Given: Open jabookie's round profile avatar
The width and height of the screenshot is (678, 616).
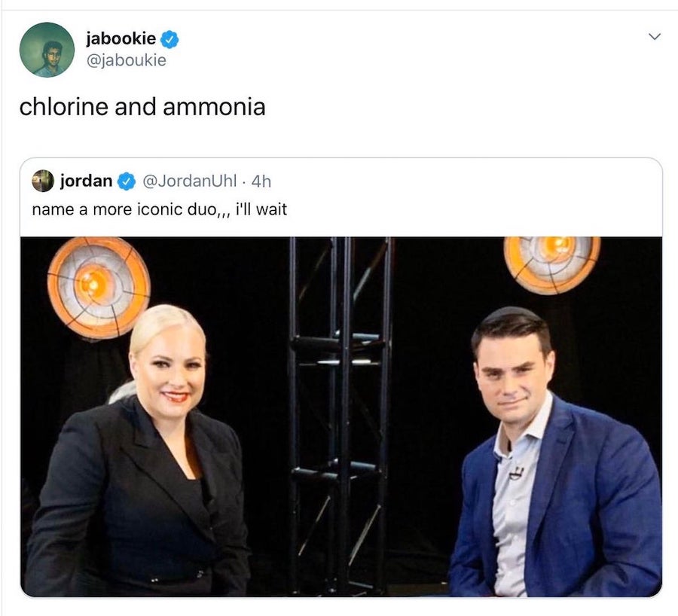Looking at the screenshot, I should [x=47, y=50].
